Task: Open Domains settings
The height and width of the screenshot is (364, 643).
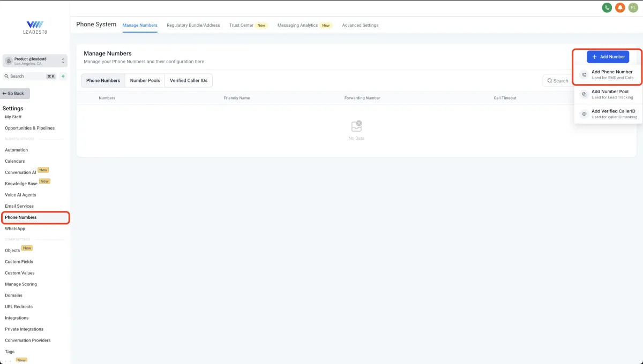Action: [x=13, y=295]
